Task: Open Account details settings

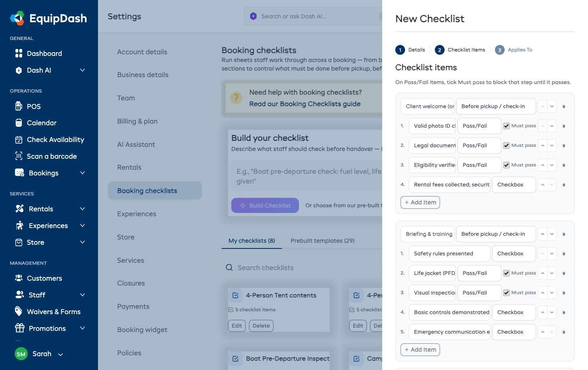Action: [x=142, y=52]
